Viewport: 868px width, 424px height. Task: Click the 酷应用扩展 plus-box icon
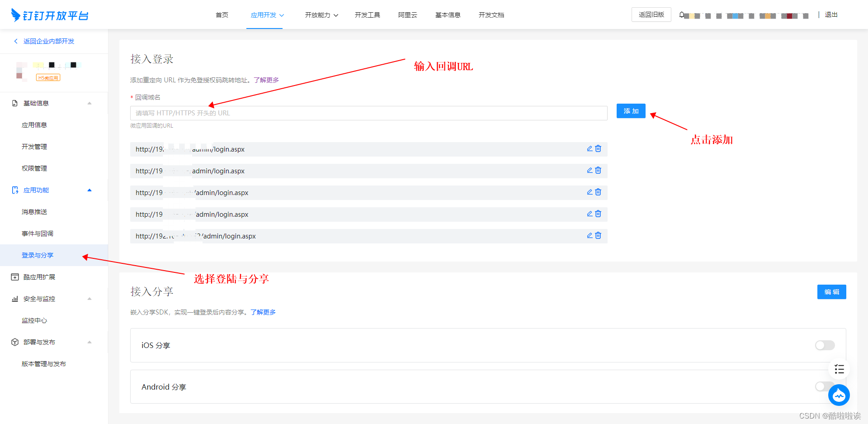click(15, 277)
